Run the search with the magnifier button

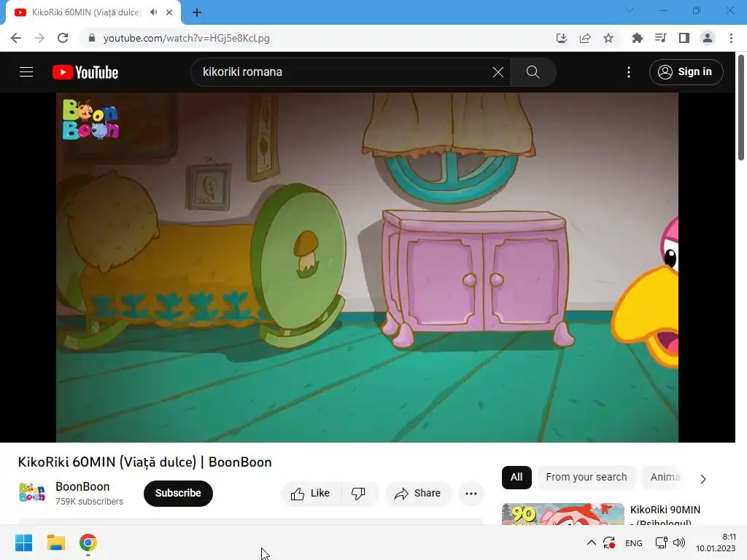tap(533, 72)
